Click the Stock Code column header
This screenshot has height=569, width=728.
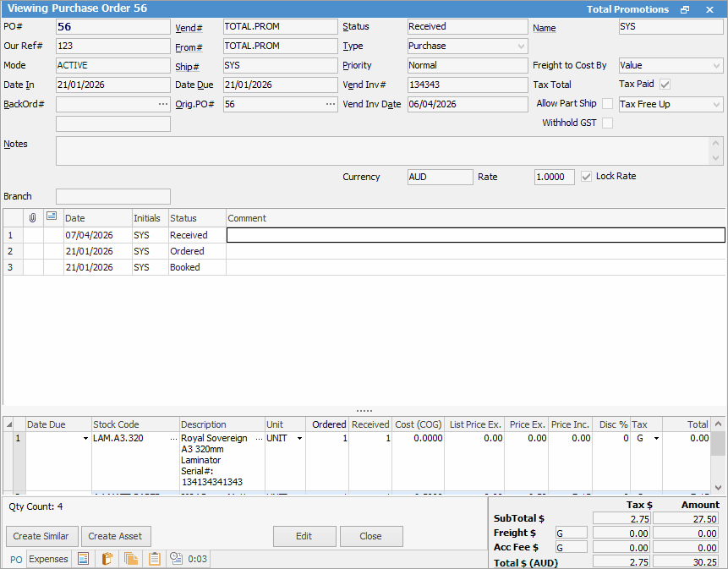point(135,424)
